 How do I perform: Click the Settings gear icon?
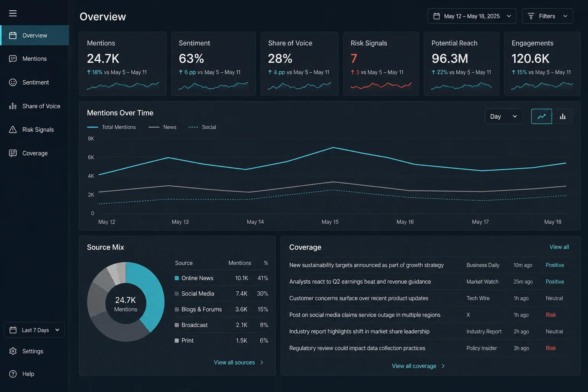(13, 351)
